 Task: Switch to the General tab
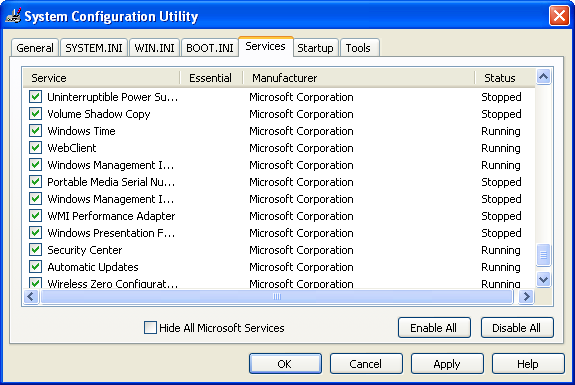pos(35,48)
